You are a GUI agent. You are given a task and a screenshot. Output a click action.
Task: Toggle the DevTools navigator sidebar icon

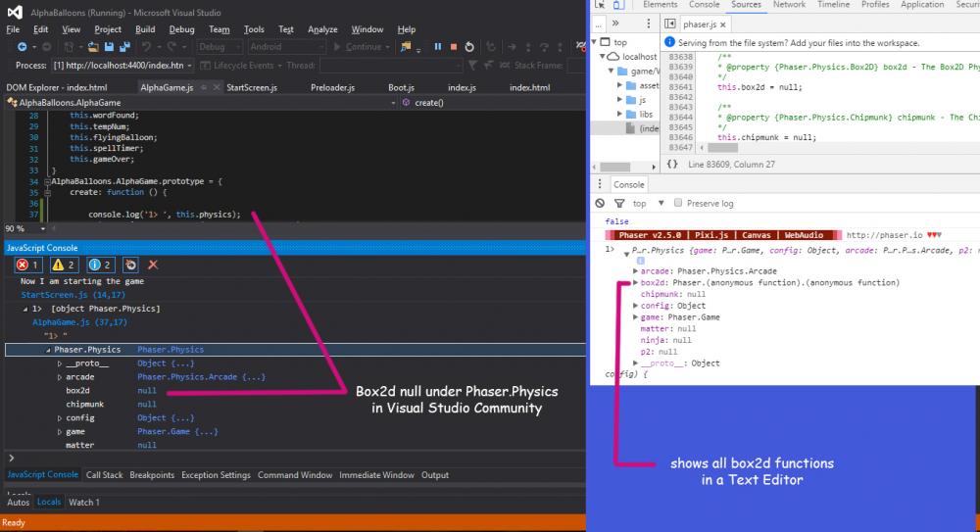click(x=670, y=24)
